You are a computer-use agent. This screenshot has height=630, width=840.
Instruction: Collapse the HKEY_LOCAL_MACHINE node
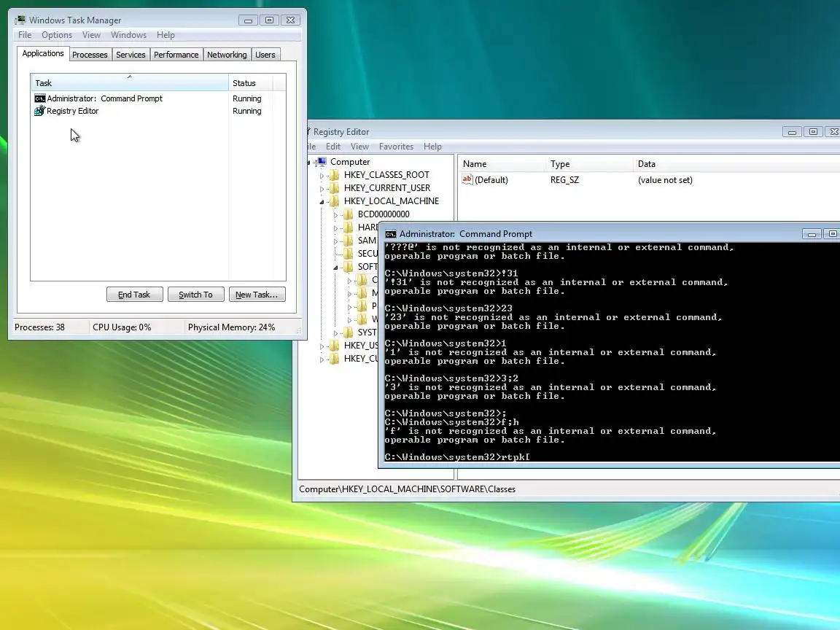(x=322, y=202)
